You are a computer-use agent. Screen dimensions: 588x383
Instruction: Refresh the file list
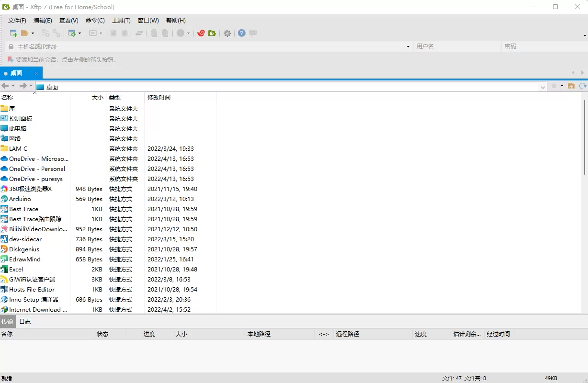tap(583, 86)
